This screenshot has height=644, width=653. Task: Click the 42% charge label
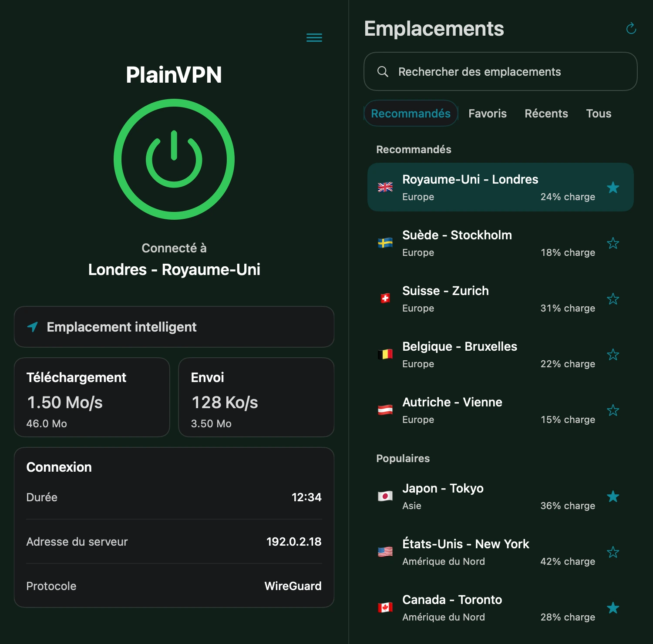click(568, 561)
